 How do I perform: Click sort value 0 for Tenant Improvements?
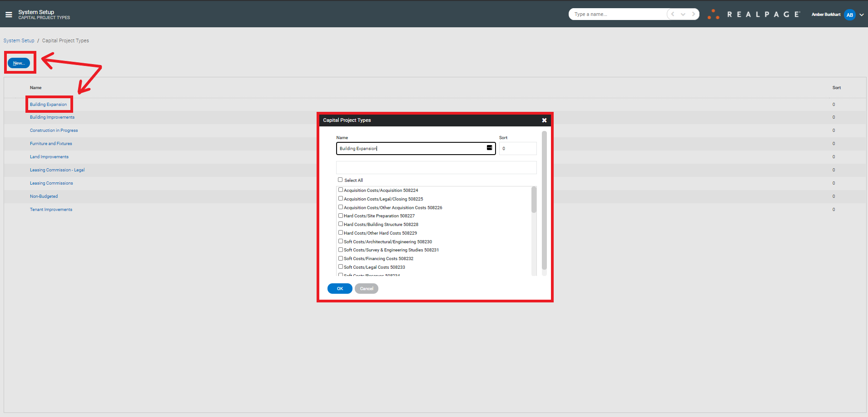[x=833, y=210]
